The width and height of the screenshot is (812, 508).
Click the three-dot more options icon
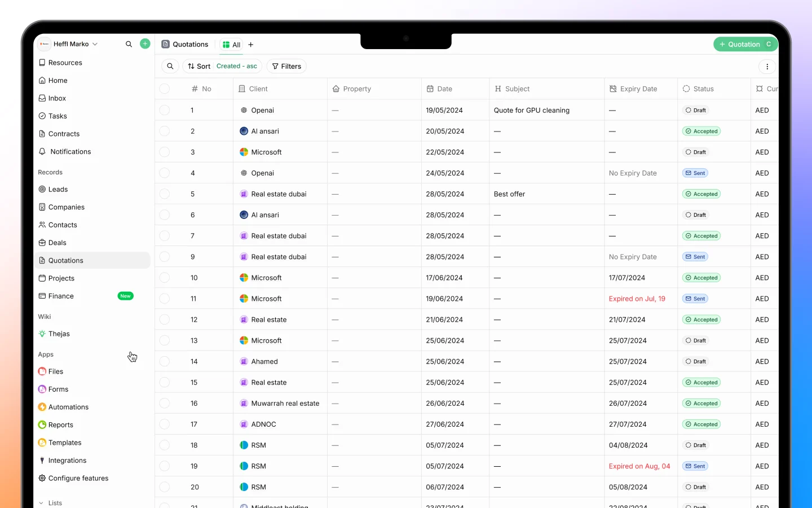(x=767, y=67)
